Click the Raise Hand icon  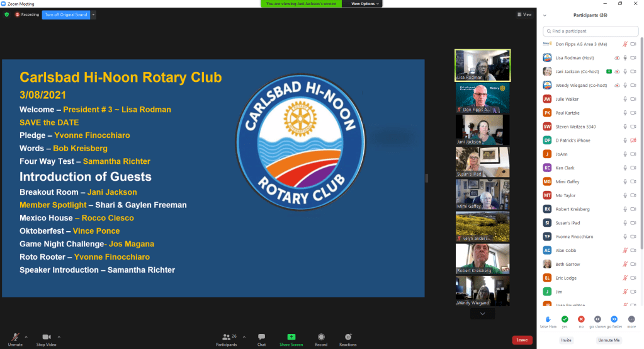click(x=548, y=319)
